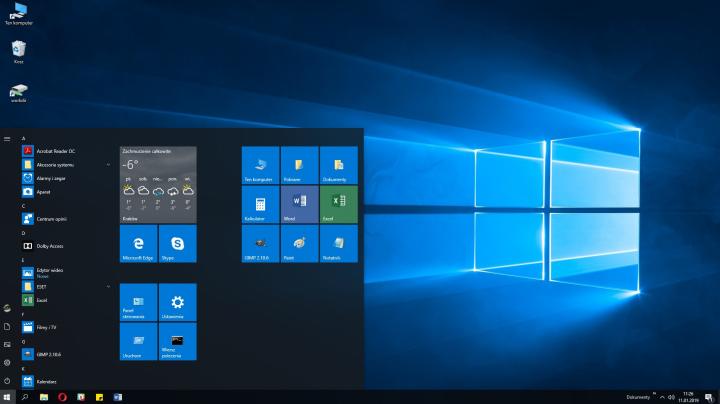The height and width of the screenshot is (404, 720).
Task: Launch the Word tile in Start
Action: point(299,204)
